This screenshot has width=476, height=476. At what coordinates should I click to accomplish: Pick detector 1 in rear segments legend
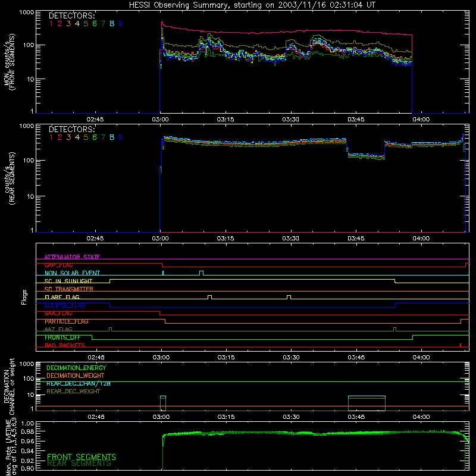pos(51,137)
